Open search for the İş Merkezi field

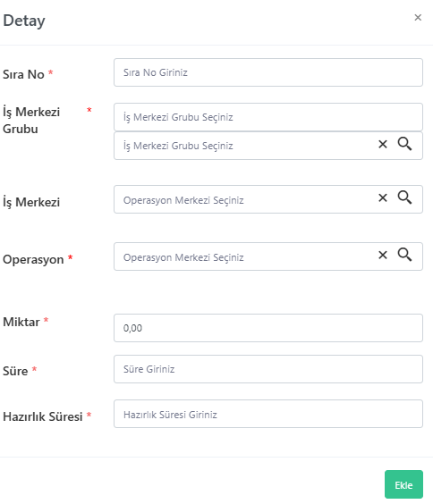[x=404, y=197]
